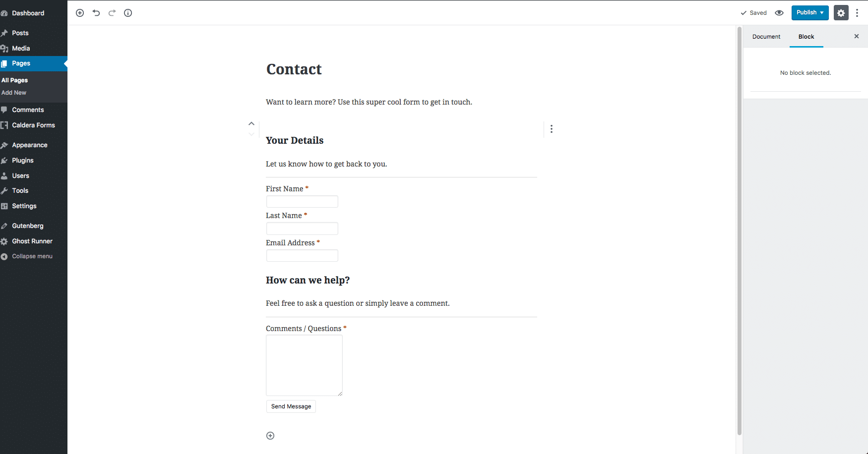Focus the First Name input field
Image resolution: width=868 pixels, height=454 pixels.
click(302, 202)
